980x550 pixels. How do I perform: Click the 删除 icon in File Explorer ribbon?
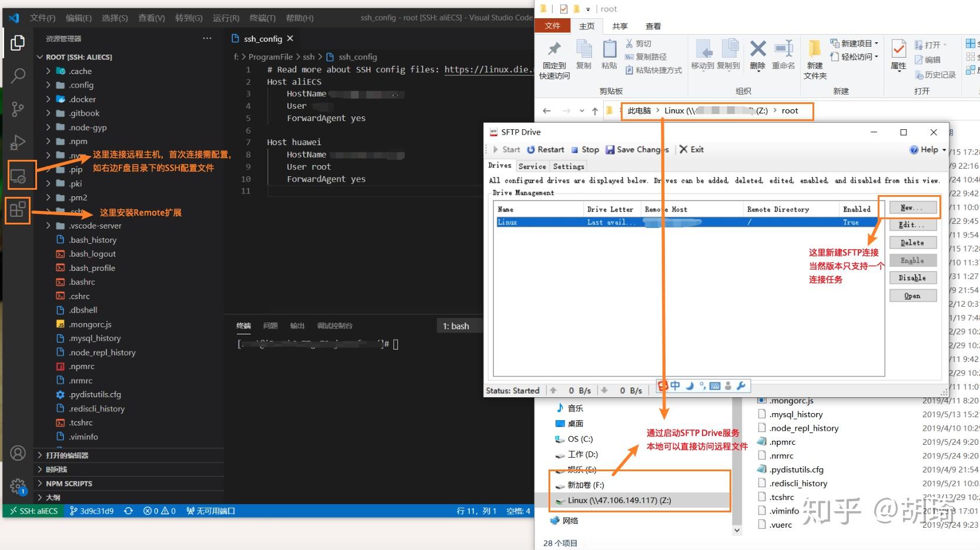[758, 55]
